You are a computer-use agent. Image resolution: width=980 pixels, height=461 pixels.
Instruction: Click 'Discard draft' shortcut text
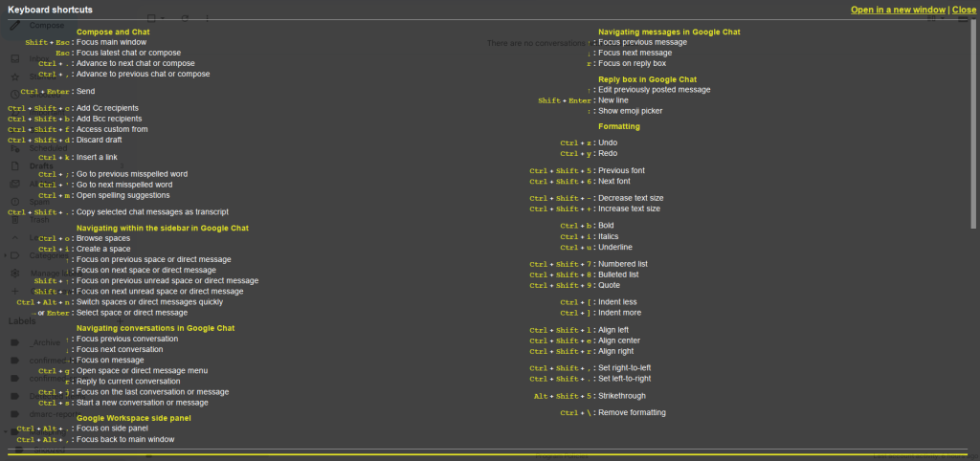tap(100, 140)
